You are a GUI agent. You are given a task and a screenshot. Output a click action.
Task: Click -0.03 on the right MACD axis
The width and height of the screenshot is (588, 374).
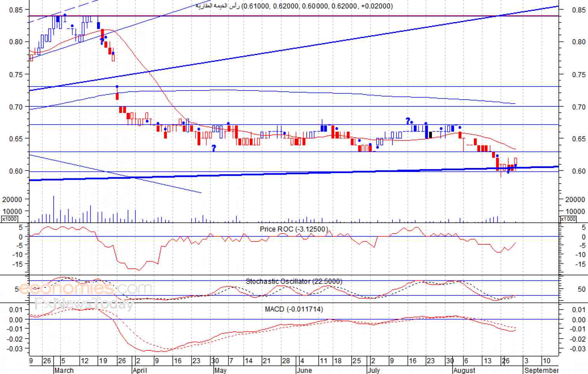tap(578, 349)
